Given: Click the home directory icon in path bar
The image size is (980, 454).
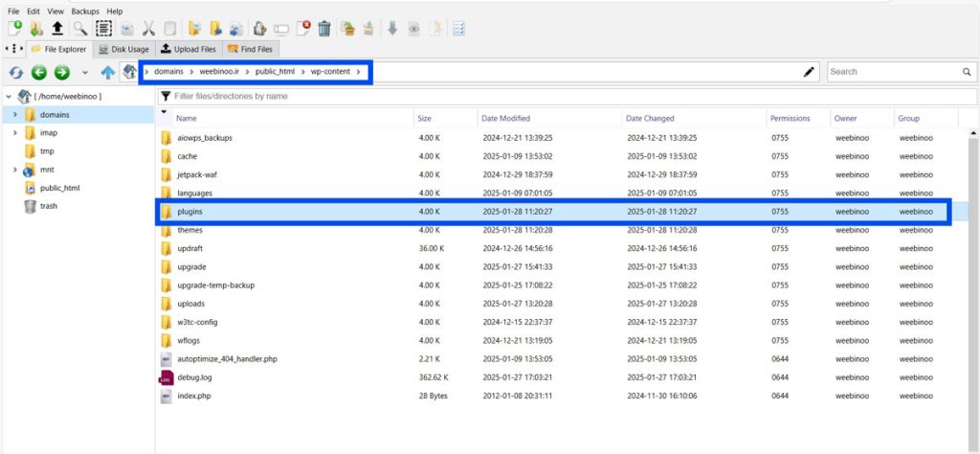Looking at the screenshot, I should click(x=128, y=72).
